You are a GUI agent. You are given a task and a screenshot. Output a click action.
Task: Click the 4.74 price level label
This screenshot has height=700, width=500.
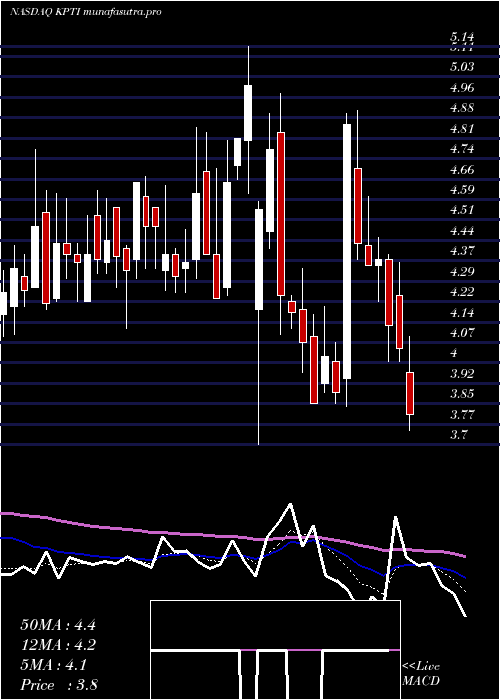click(462, 150)
